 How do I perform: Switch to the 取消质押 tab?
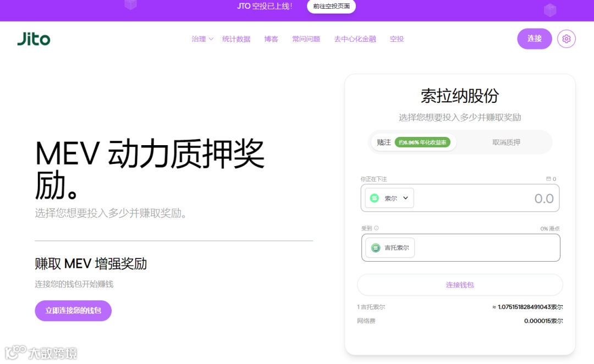(x=506, y=142)
